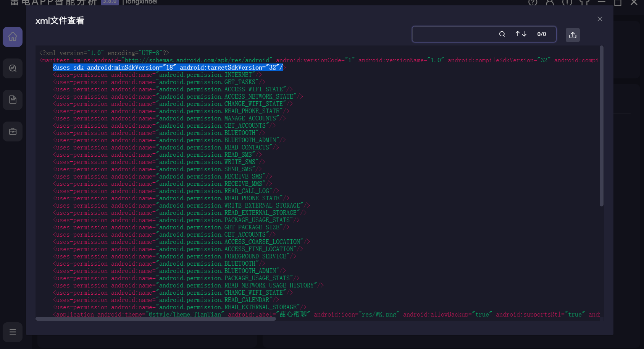
Task: Click the READ_CONTACTS permission line
Action: coord(166,147)
